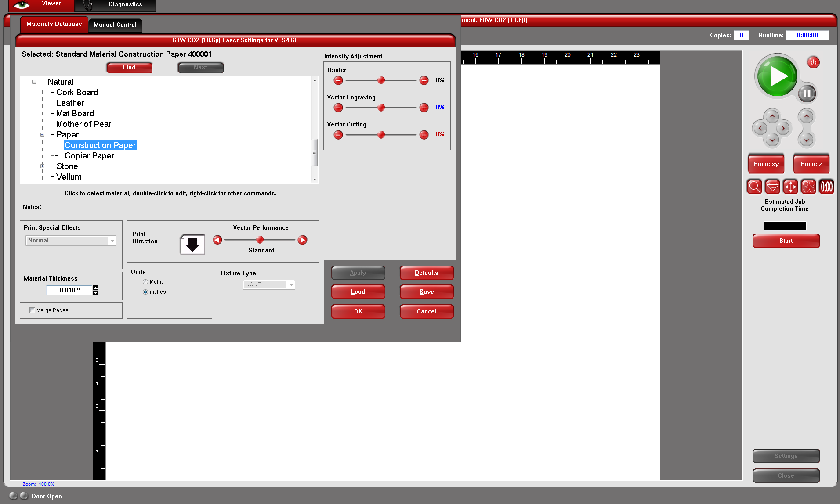Image resolution: width=840 pixels, height=504 pixels.
Task: Jog the XY head down
Action: tap(772, 140)
